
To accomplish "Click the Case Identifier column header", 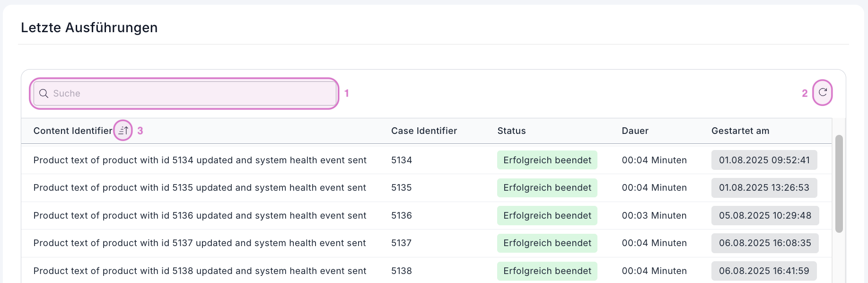I will [424, 131].
